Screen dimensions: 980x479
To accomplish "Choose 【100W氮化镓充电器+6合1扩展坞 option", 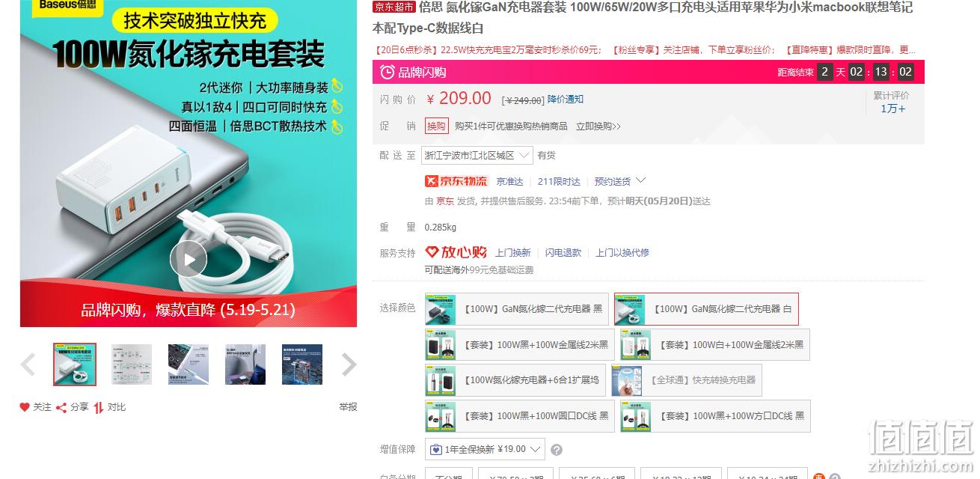I will coord(515,380).
